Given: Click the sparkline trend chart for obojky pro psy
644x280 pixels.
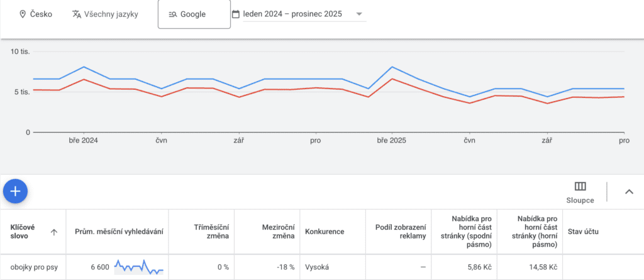Looking at the screenshot, I should (x=138, y=267).
